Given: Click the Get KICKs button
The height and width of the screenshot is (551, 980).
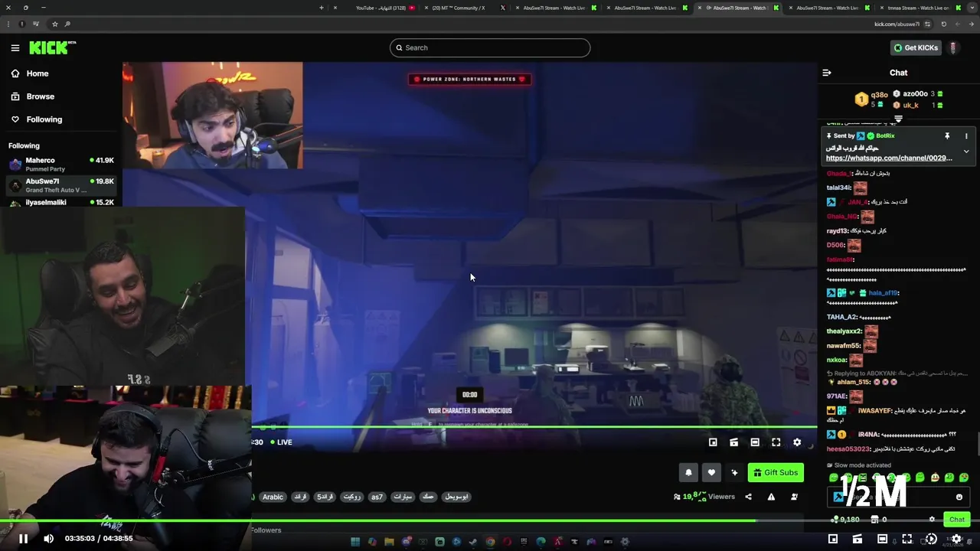Looking at the screenshot, I should pyautogui.click(x=915, y=47).
